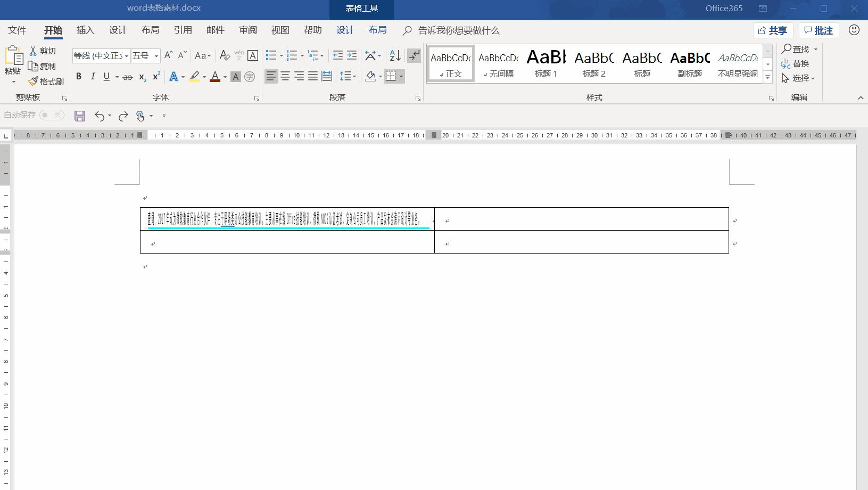Click the Cut (剪切) scissors icon
Image resolution: width=868 pixels, height=490 pixels.
coord(33,51)
